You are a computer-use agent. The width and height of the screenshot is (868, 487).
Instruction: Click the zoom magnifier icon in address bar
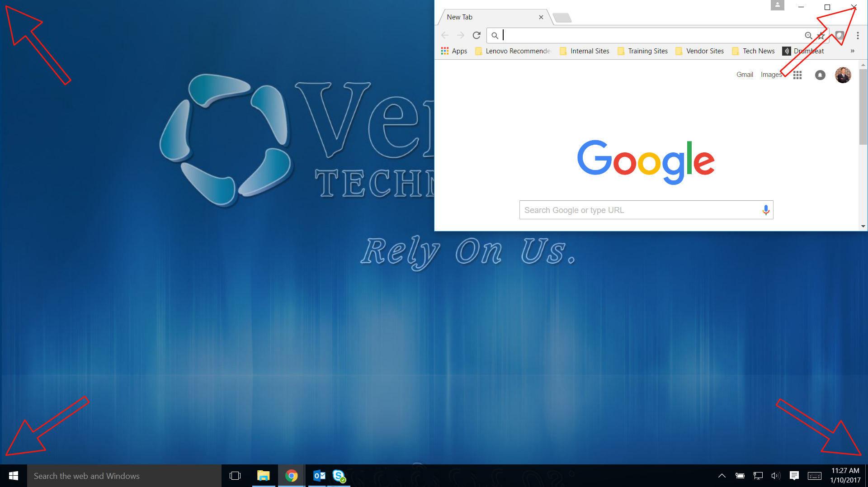pos(808,35)
